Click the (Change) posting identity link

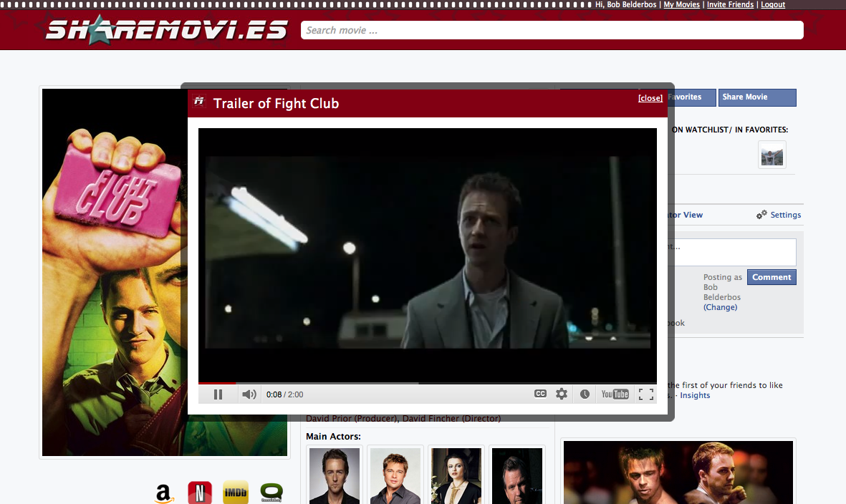(x=721, y=307)
